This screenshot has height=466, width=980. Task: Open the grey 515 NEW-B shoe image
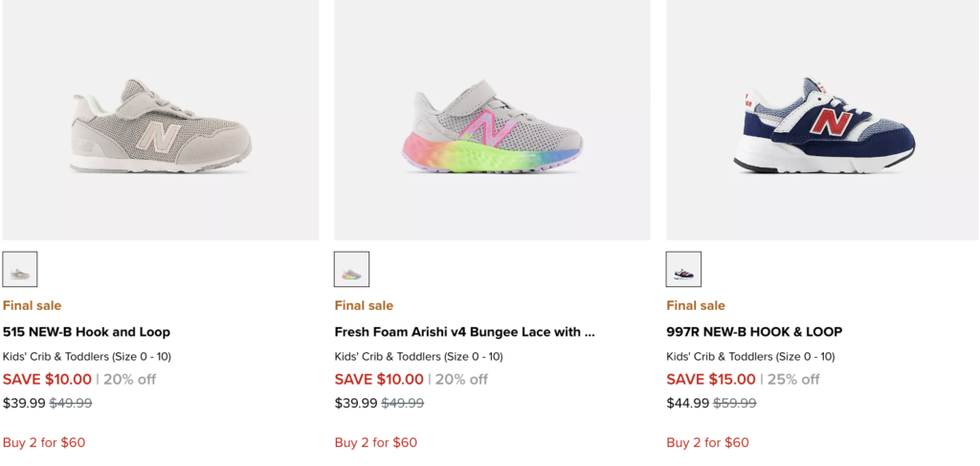[161, 128]
